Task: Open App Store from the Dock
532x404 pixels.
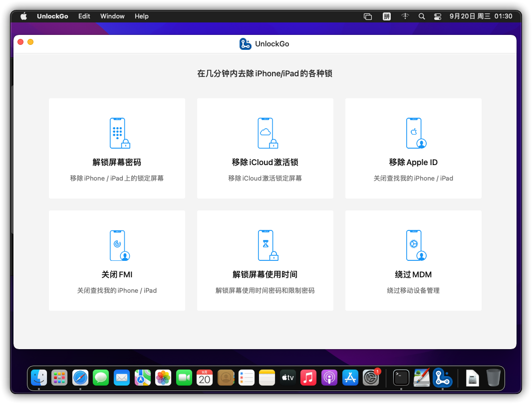Action: 350,378
